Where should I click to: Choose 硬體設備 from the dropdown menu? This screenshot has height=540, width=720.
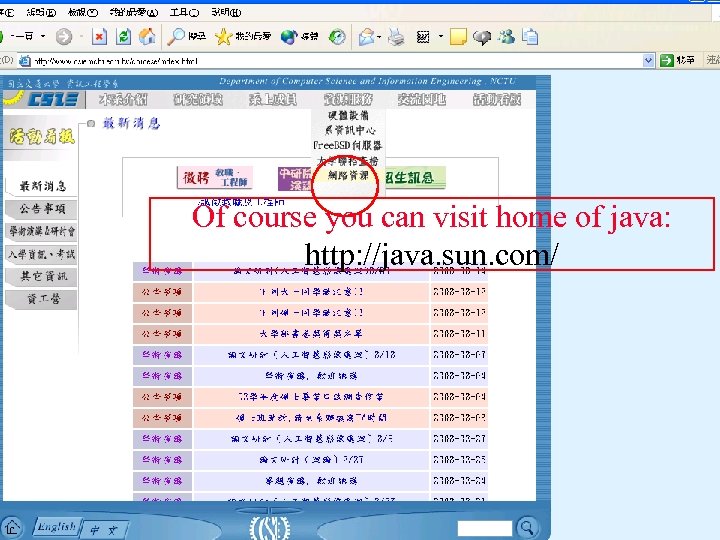coord(348,115)
